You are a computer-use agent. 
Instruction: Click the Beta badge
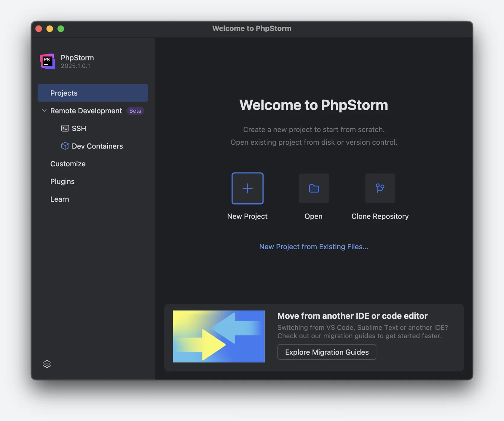[135, 111]
